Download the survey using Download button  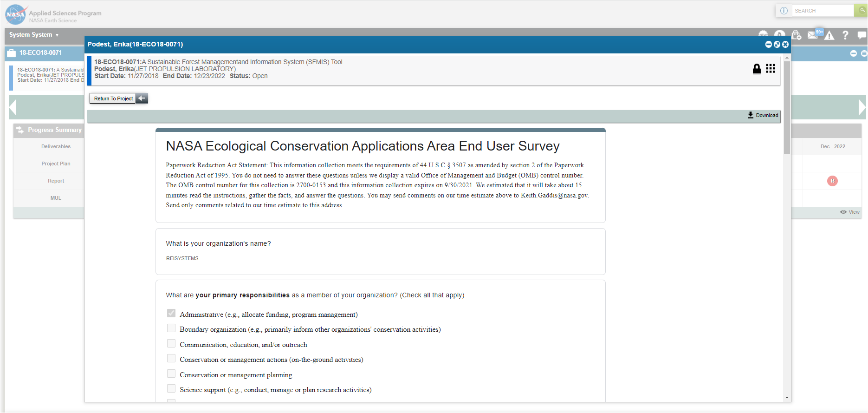click(x=763, y=115)
